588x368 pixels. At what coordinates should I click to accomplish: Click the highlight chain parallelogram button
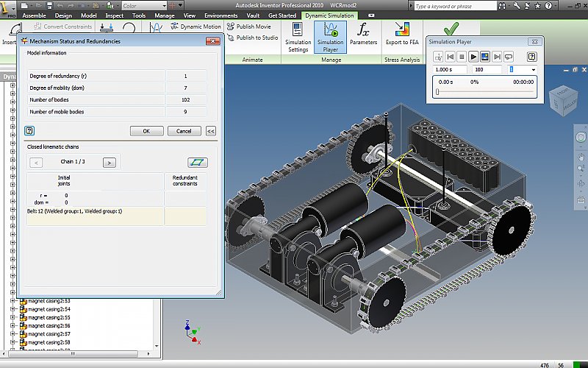click(x=198, y=162)
